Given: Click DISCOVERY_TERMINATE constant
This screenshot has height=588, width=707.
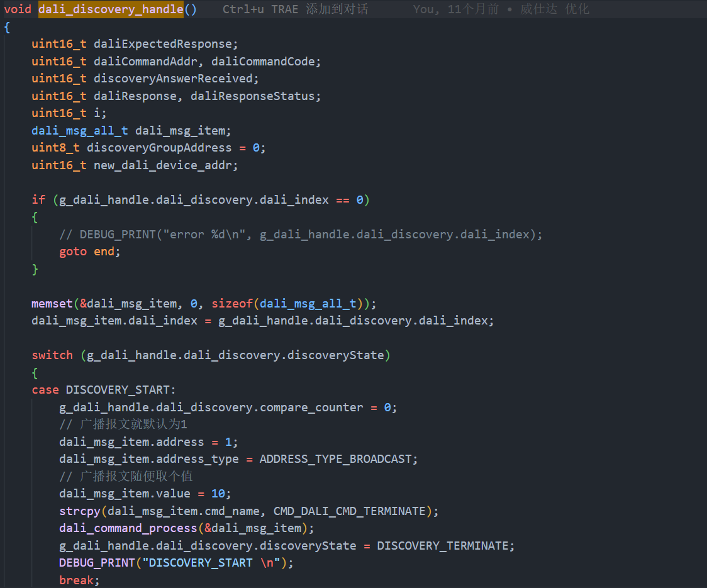Looking at the screenshot, I should pyautogui.click(x=443, y=546).
